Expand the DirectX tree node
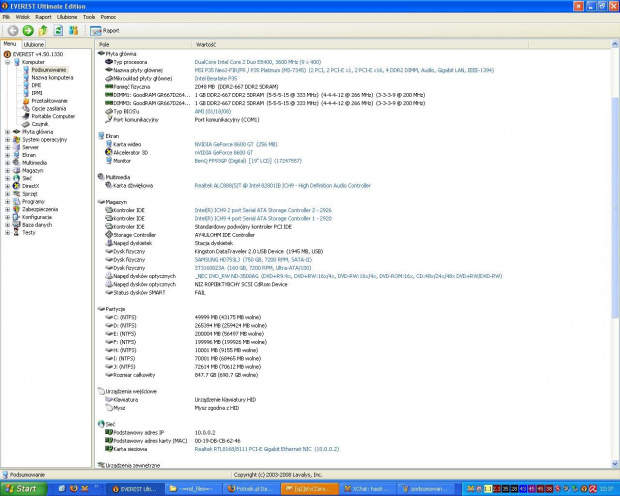The width and height of the screenshot is (620, 496). click(8, 186)
